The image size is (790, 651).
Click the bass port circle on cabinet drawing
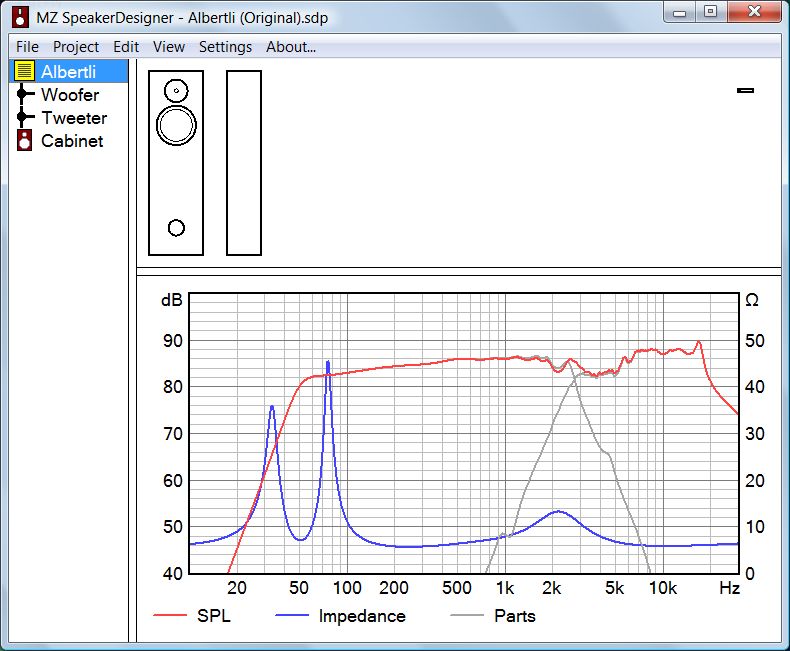(176, 228)
